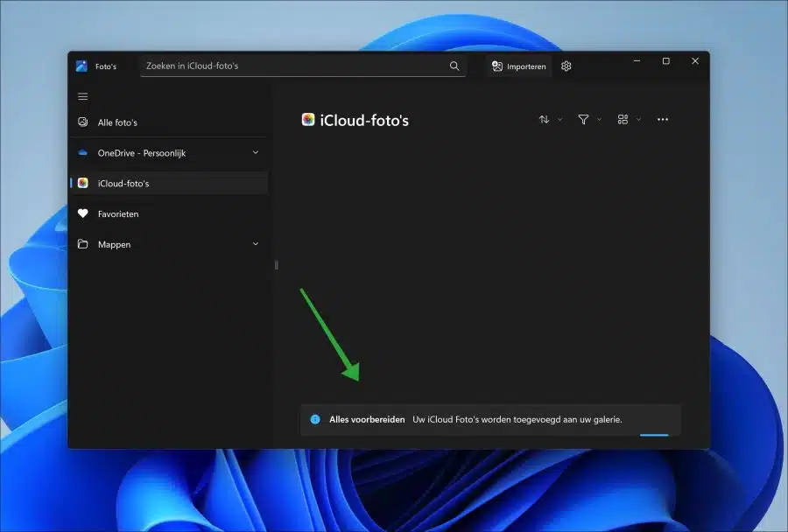Screen dimensions: 788x532
Task: Click the filter funnel icon
Action: pyautogui.click(x=583, y=120)
